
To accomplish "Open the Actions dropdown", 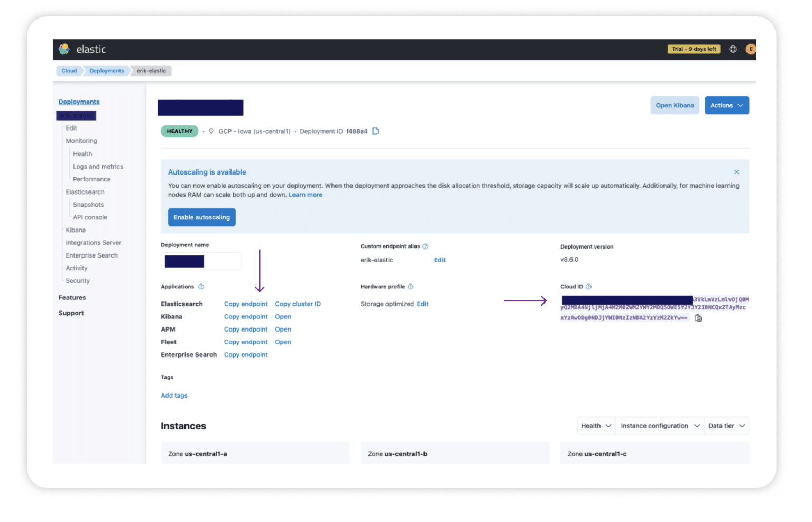I will 726,105.
